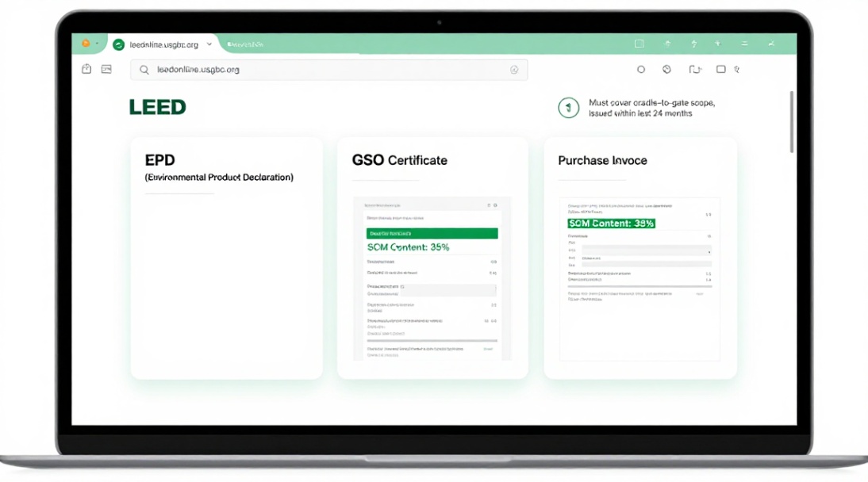Image resolution: width=868 pixels, height=482 pixels.
Task: Click the green favicon on the leedonline tab
Action: (x=118, y=44)
